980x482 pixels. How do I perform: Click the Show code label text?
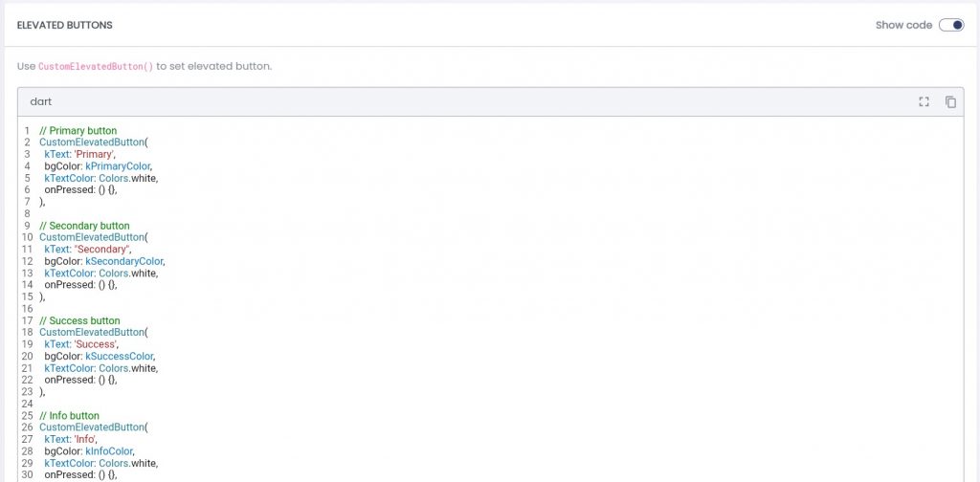[903, 25]
